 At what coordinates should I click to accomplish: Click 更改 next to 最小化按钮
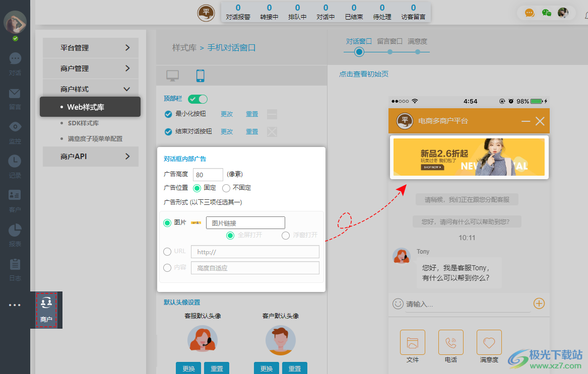pyautogui.click(x=227, y=114)
